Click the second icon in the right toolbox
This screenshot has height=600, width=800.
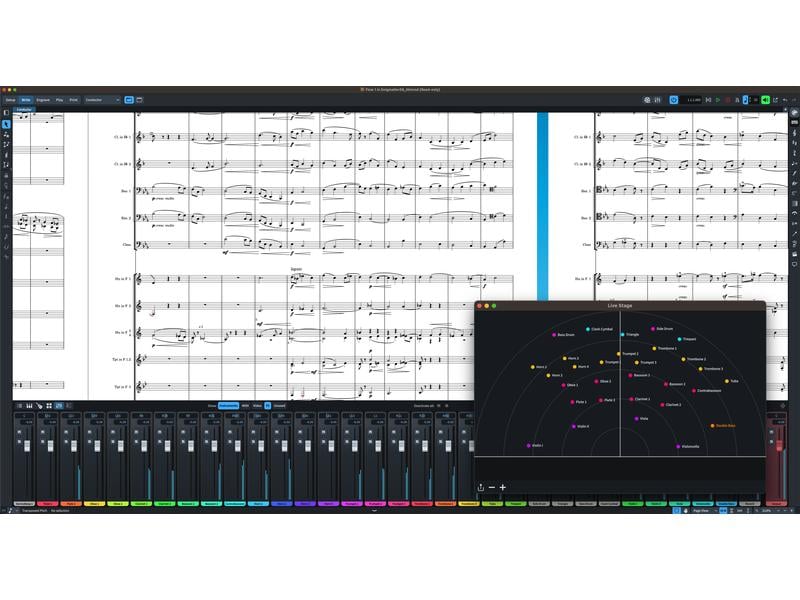794,122
